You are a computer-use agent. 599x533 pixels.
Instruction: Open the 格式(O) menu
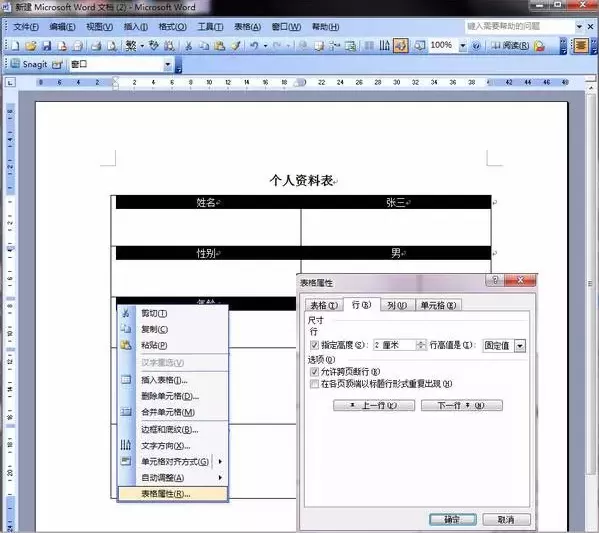tap(172, 27)
